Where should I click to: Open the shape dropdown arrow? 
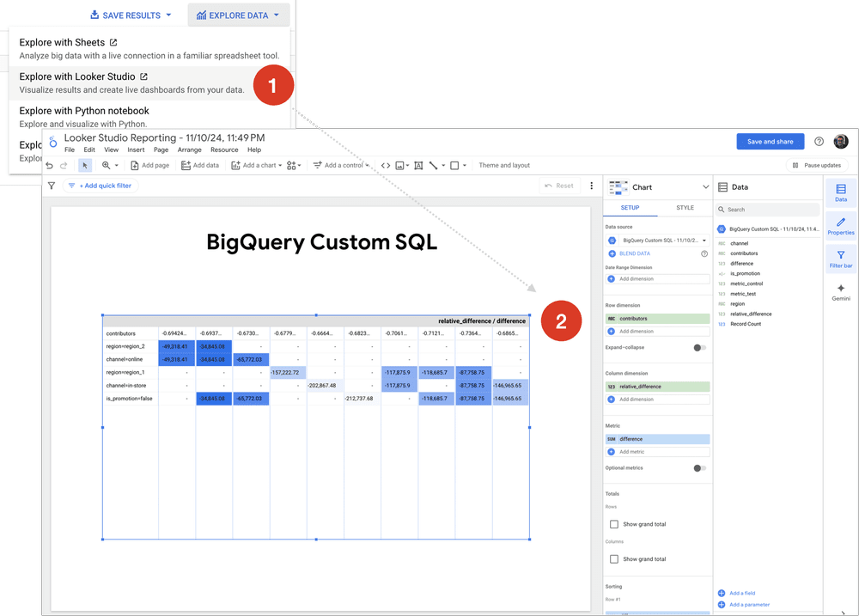465,166
